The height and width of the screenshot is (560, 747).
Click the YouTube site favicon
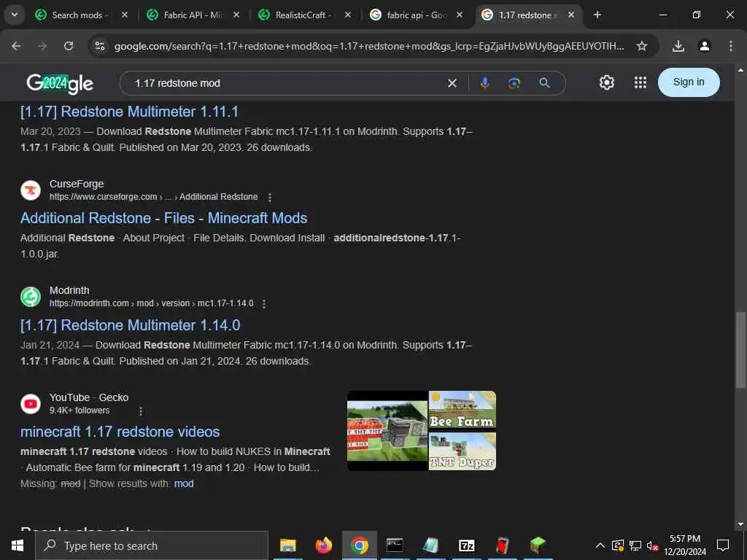(x=31, y=404)
